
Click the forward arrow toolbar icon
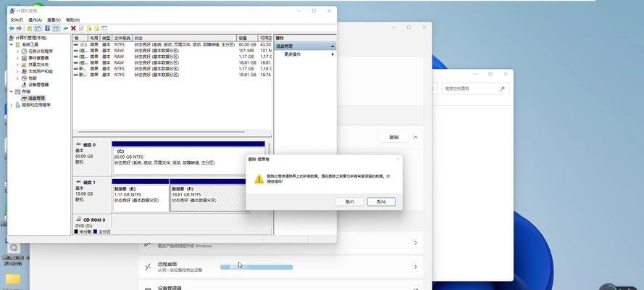(x=19, y=28)
